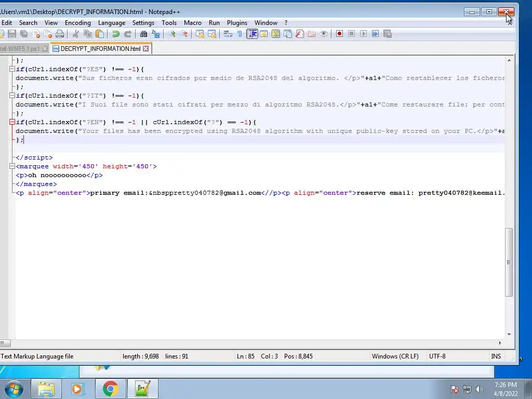Open Google Chrome from the taskbar
The height and width of the screenshot is (399, 532).
point(110,389)
